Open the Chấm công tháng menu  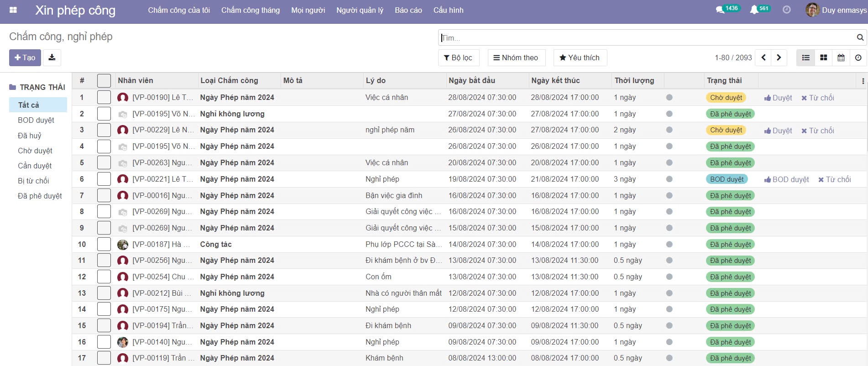(250, 10)
